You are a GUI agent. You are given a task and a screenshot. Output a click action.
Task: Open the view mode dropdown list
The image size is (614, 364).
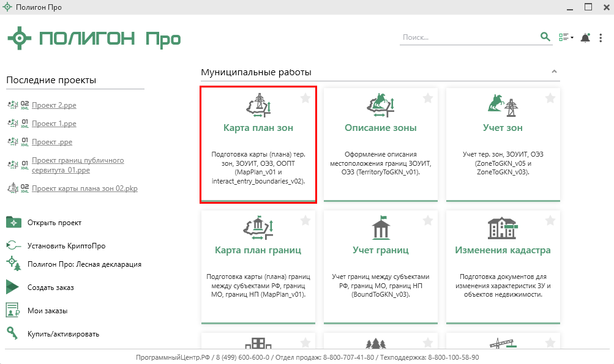(566, 38)
